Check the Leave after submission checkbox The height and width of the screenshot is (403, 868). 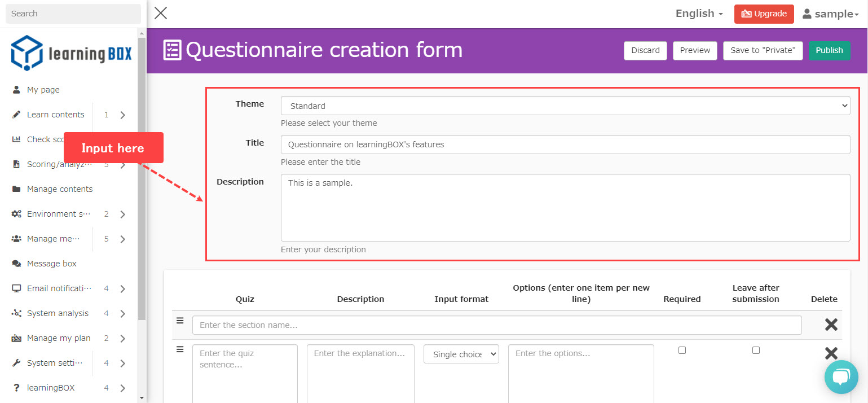756,351
